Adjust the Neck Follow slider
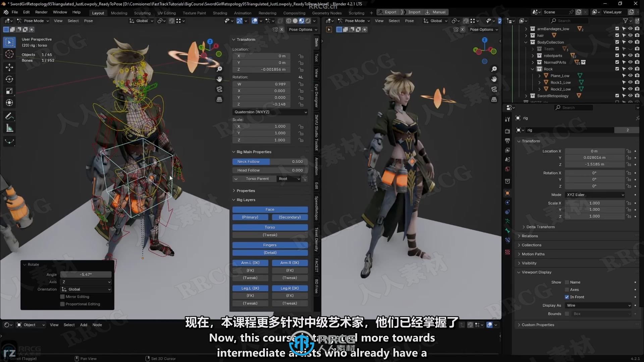Viewport: 644px width, 362px height. tap(270, 162)
